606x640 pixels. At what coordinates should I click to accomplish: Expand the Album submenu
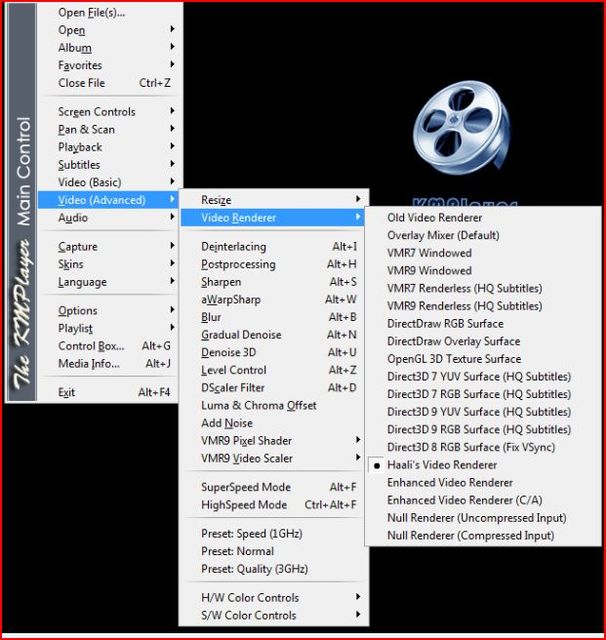coord(109,48)
